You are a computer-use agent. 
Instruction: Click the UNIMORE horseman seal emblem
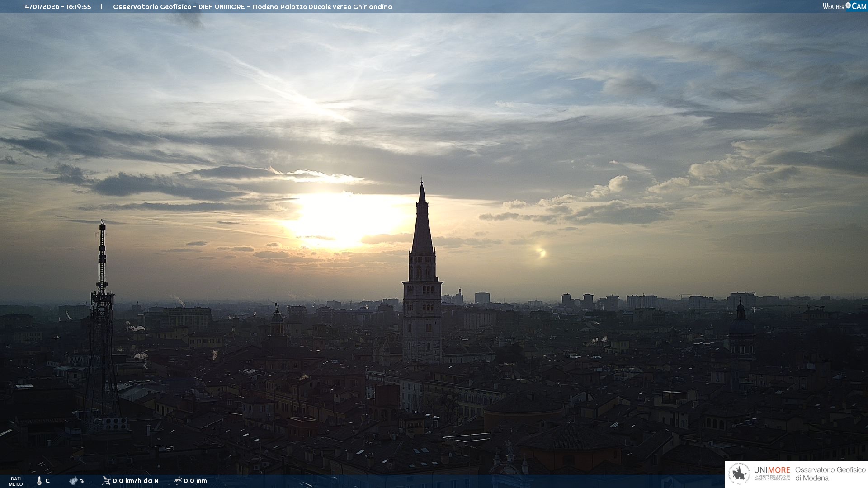(x=739, y=474)
